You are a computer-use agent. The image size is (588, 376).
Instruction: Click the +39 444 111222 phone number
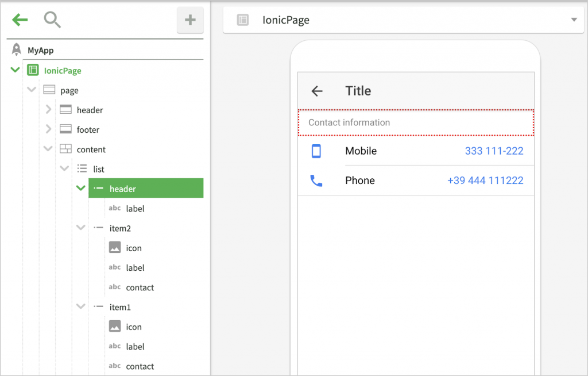click(x=485, y=181)
